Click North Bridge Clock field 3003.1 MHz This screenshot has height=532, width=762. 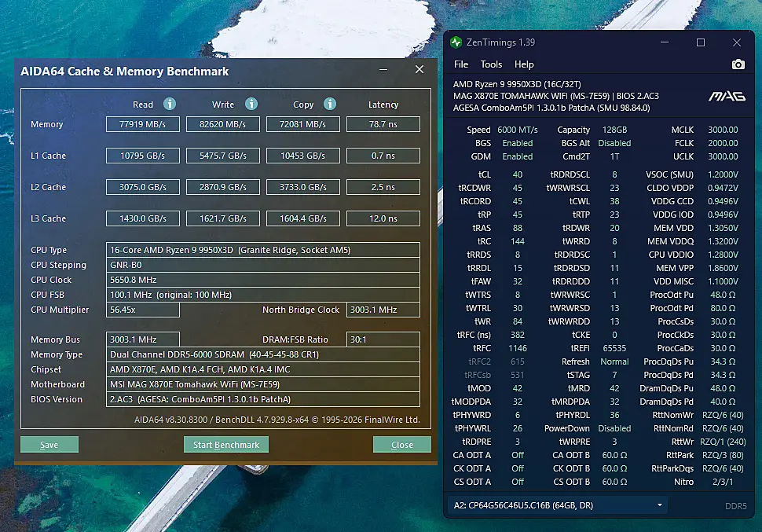click(x=383, y=310)
